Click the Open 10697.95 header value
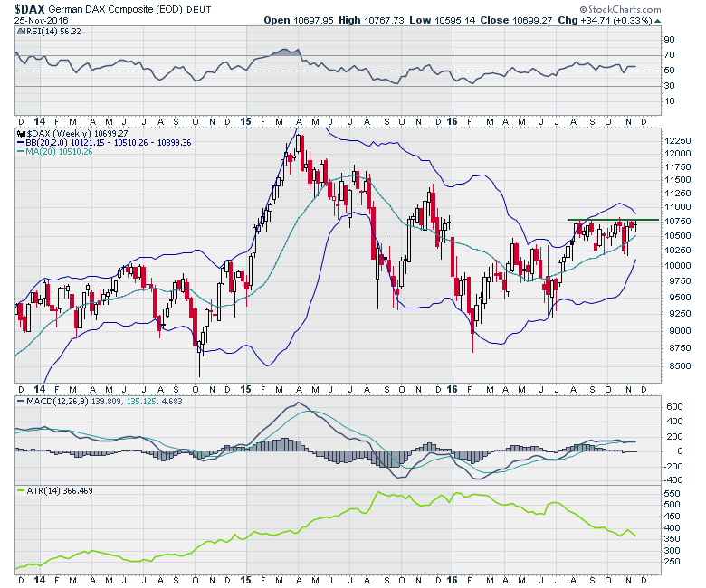Screen dimensions: 706x588 tap(299, 19)
